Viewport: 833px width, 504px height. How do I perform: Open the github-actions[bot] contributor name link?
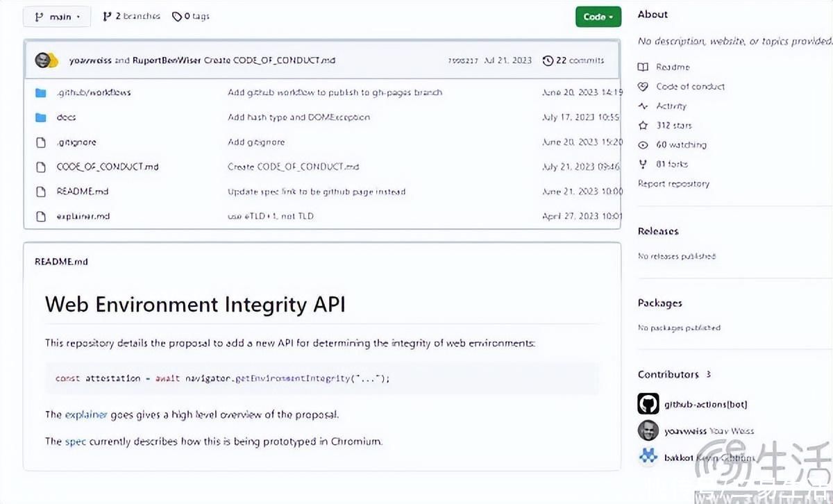706,404
